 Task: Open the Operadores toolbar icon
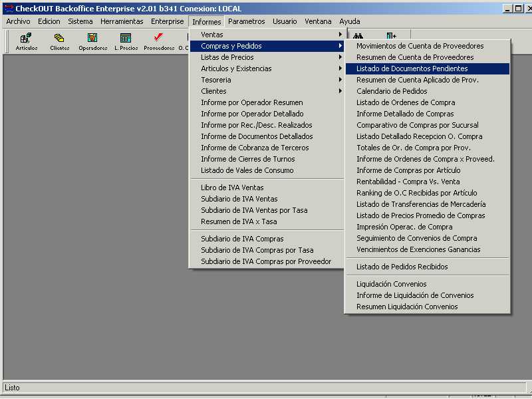tap(92, 41)
